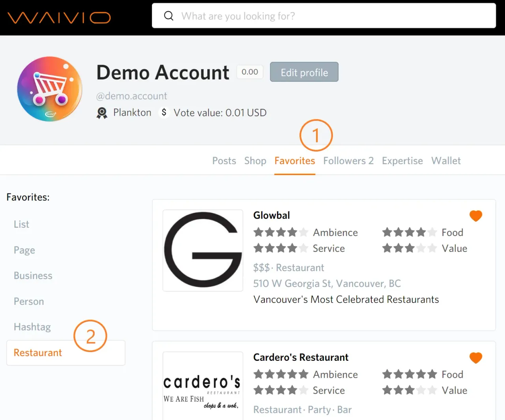Select Restaurant in Favorites sidebar
Image resolution: width=505 pixels, height=420 pixels.
point(66,352)
